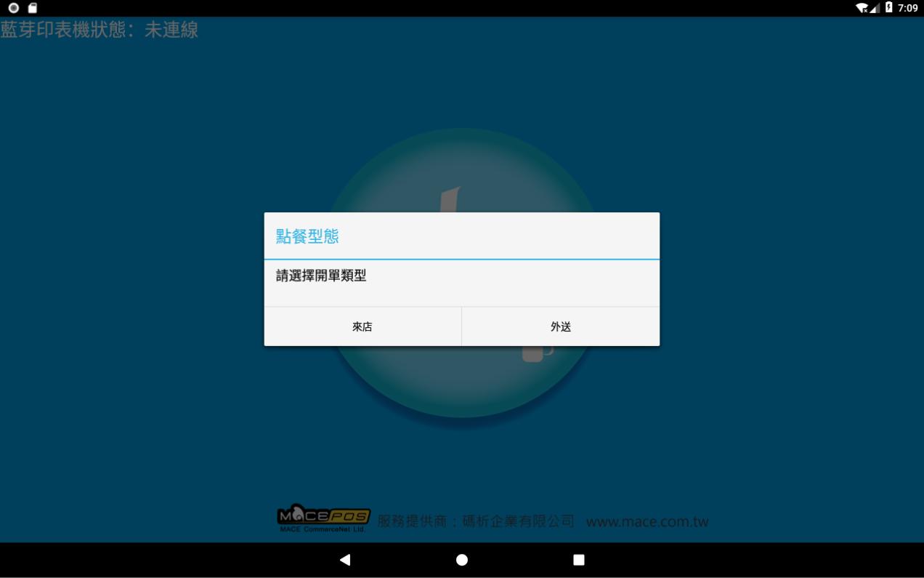924x578 pixels.
Task: Tap the 7:09 clock in status bar
Action: 908,8
